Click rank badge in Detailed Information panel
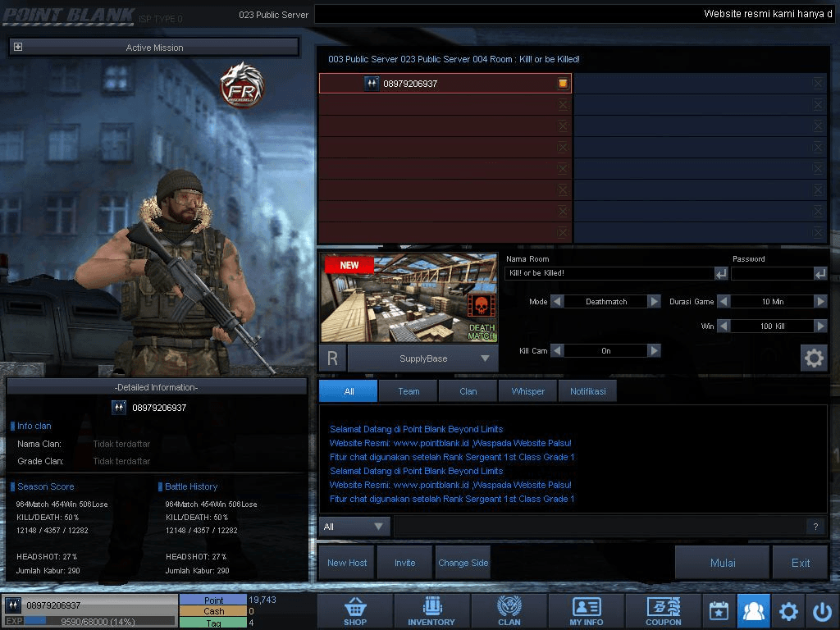Screen dimensions: 840x630 119,408
